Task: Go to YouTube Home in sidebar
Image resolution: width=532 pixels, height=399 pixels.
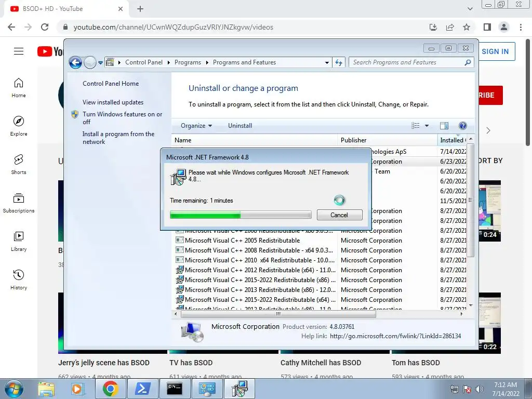Action: tap(19, 87)
